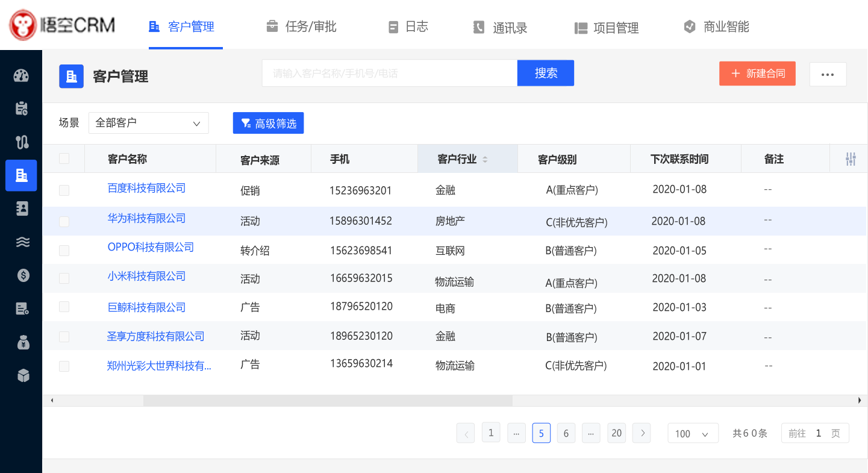The image size is (868, 473).
Task: Open the contacts card sidebar icon
Action: point(21,208)
